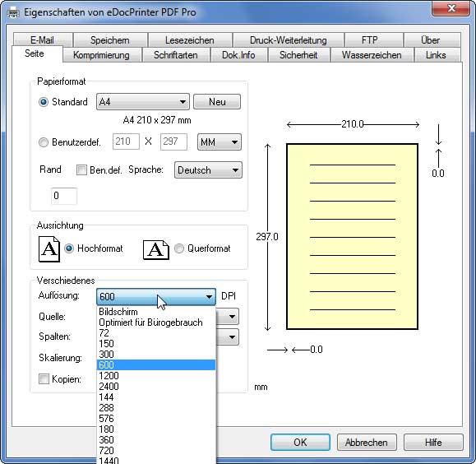The height and width of the screenshot is (464, 476).
Task: Select the Hochformat radio button
Action: tap(69, 248)
